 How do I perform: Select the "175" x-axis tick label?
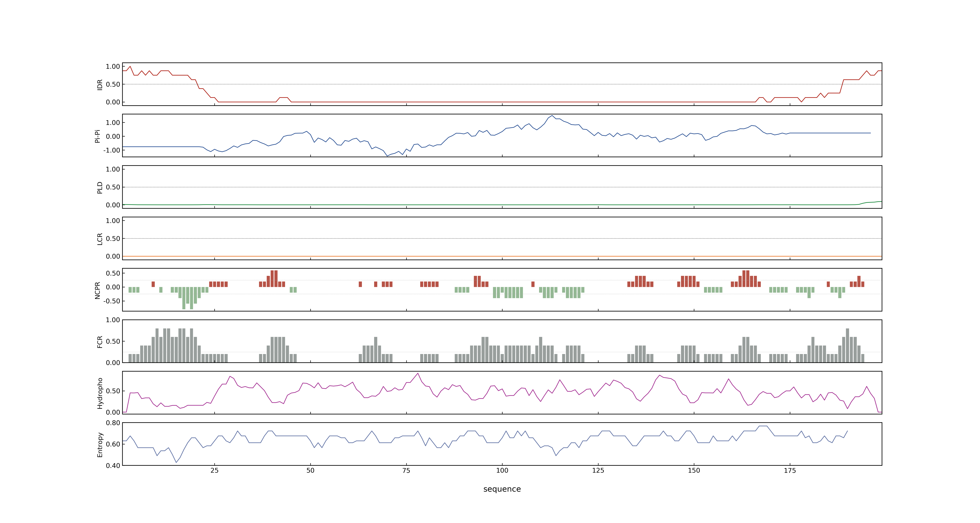(790, 470)
